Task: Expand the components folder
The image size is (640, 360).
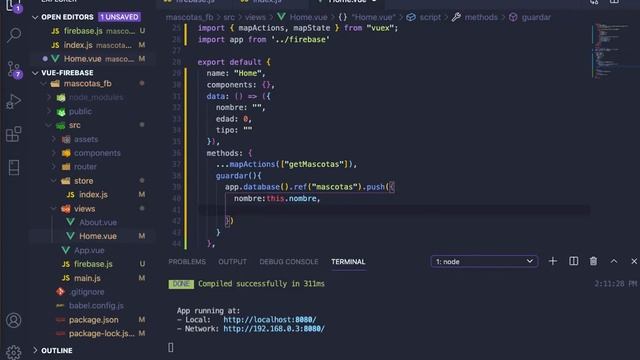Action: (x=97, y=153)
